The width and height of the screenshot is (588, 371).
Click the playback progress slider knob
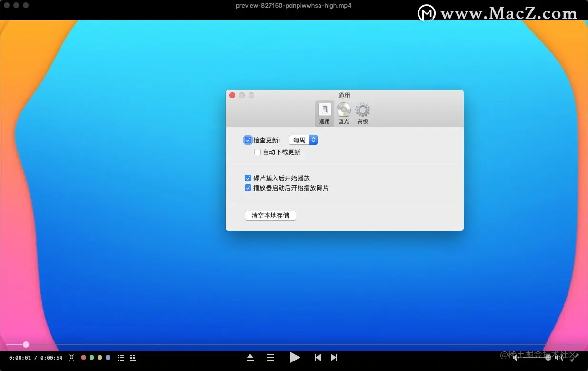click(x=26, y=344)
